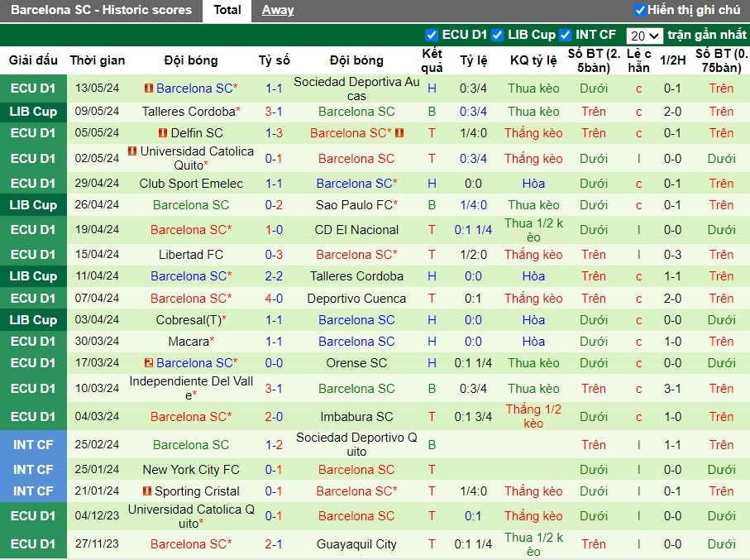Image resolution: width=750 pixels, height=560 pixels.
Task: Uncheck the LIB Cup filter checkbox
Action: click(498, 35)
